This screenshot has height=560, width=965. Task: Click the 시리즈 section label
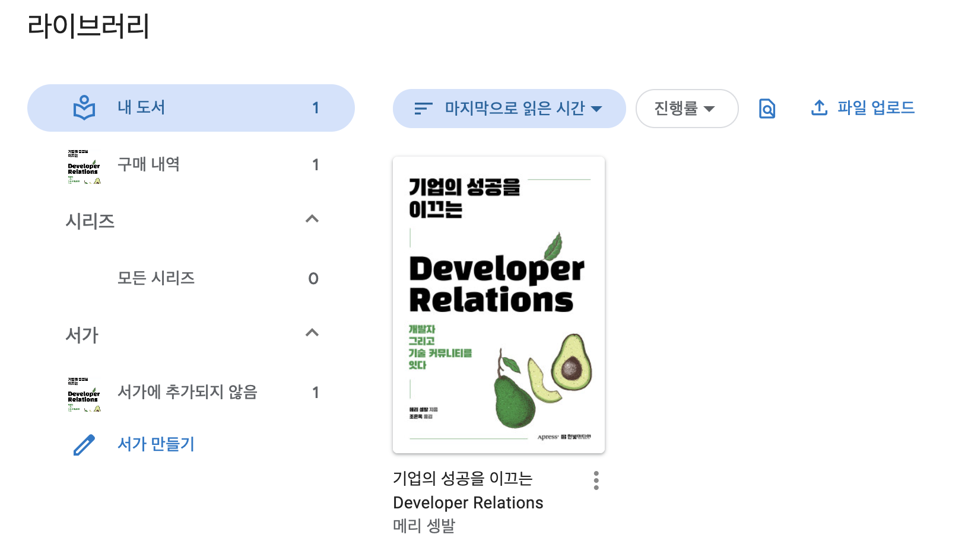pyautogui.click(x=90, y=221)
